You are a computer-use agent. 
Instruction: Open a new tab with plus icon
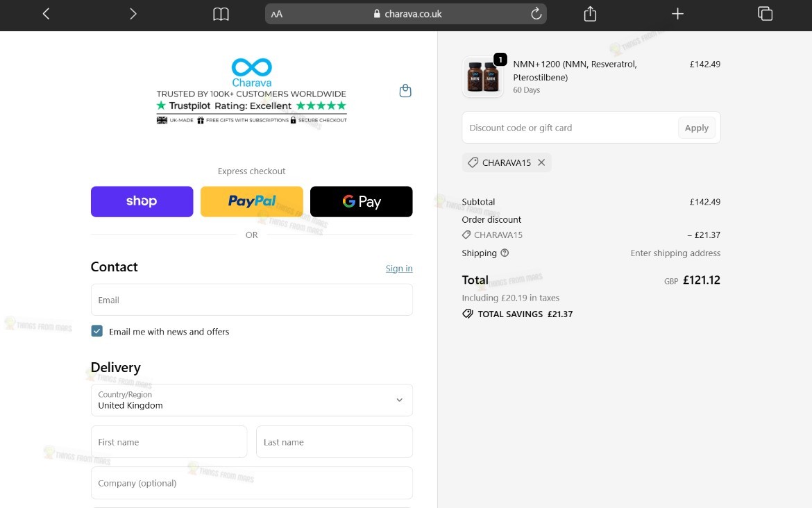tap(677, 14)
